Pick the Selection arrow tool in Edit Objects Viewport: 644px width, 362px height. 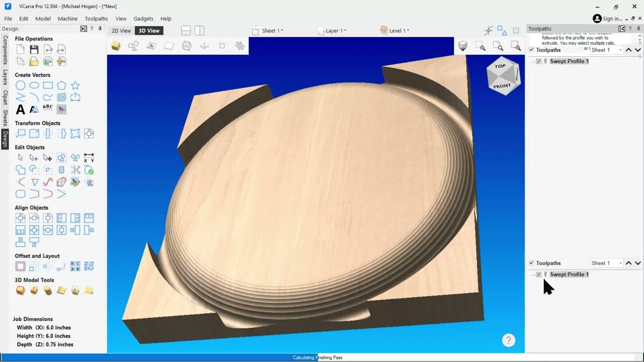click(20, 158)
